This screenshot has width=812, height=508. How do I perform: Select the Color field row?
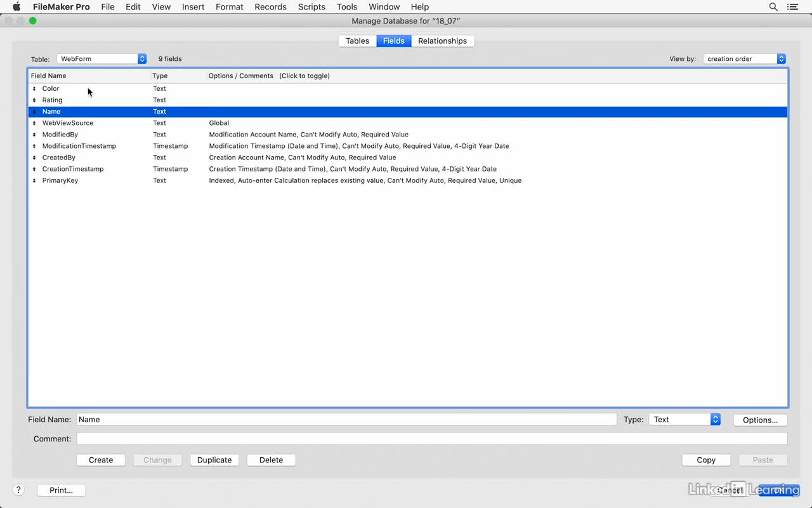point(408,89)
